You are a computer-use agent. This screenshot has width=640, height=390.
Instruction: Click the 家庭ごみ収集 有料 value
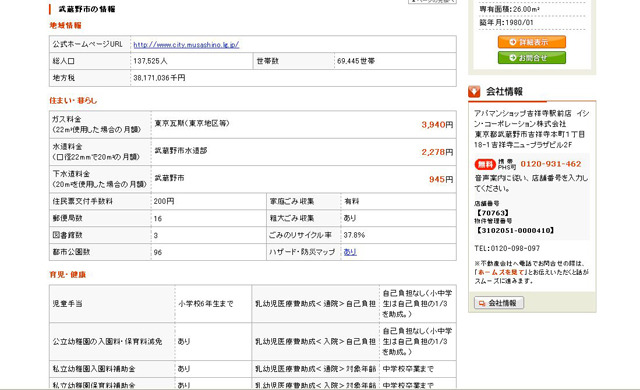(351, 202)
